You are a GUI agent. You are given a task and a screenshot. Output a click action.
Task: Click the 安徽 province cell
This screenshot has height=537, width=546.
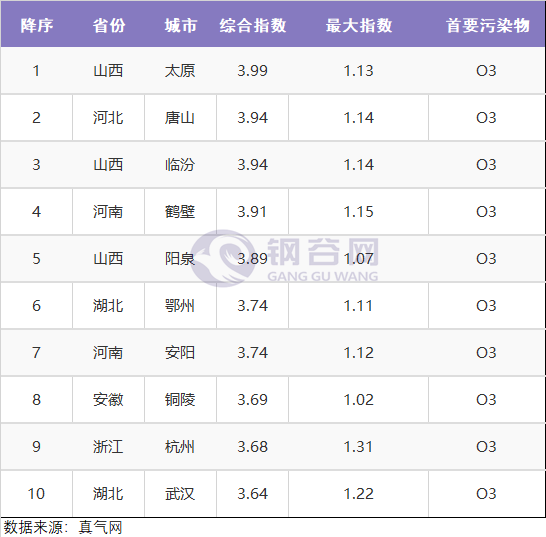pyautogui.click(x=108, y=399)
